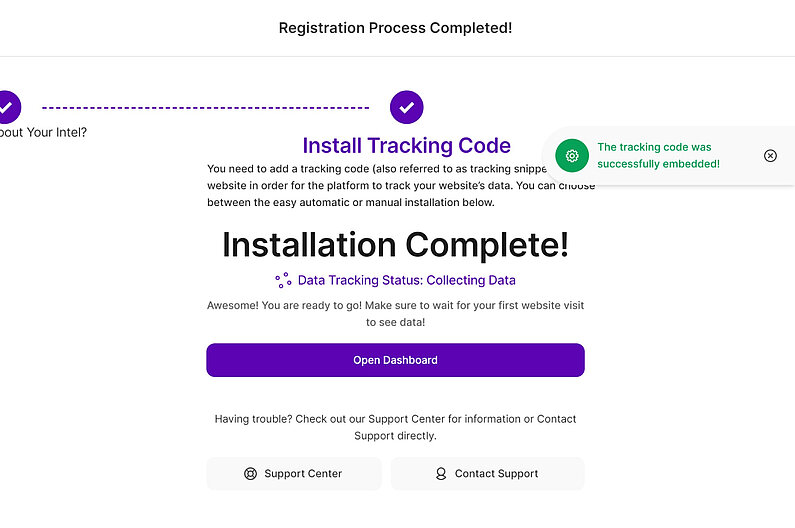Click the partially visible left step checkmark
The image size is (795, 528).
[7, 106]
